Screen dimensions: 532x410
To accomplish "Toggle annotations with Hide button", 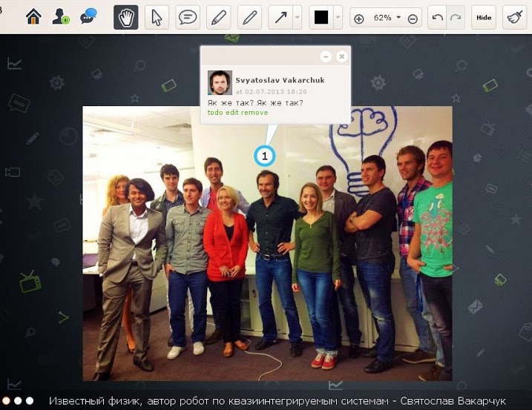I will [484, 17].
